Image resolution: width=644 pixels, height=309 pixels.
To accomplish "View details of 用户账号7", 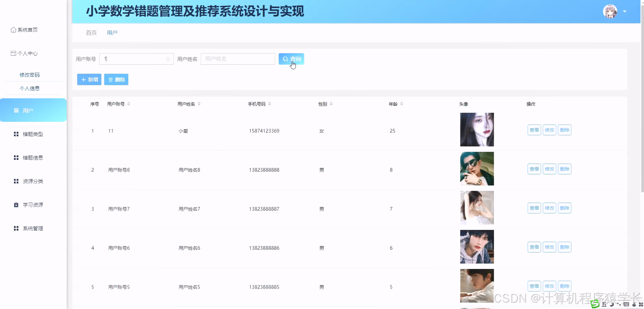I will (x=534, y=208).
